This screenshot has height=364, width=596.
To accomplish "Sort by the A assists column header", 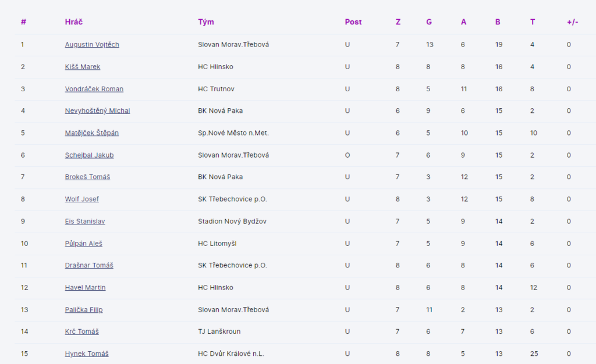I will pyautogui.click(x=463, y=22).
